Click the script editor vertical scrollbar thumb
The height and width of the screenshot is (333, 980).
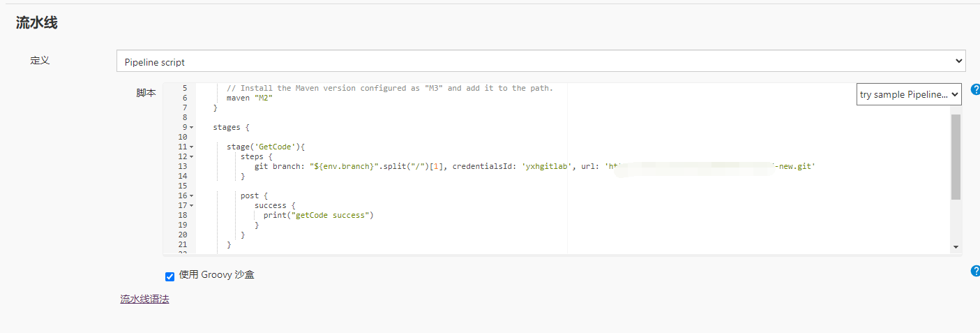point(956,156)
